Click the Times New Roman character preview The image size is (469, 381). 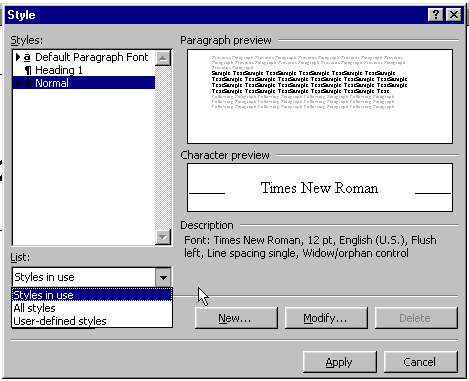tap(319, 188)
